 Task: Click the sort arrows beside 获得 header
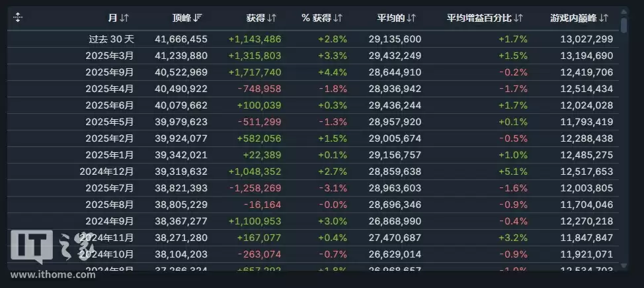pos(272,17)
